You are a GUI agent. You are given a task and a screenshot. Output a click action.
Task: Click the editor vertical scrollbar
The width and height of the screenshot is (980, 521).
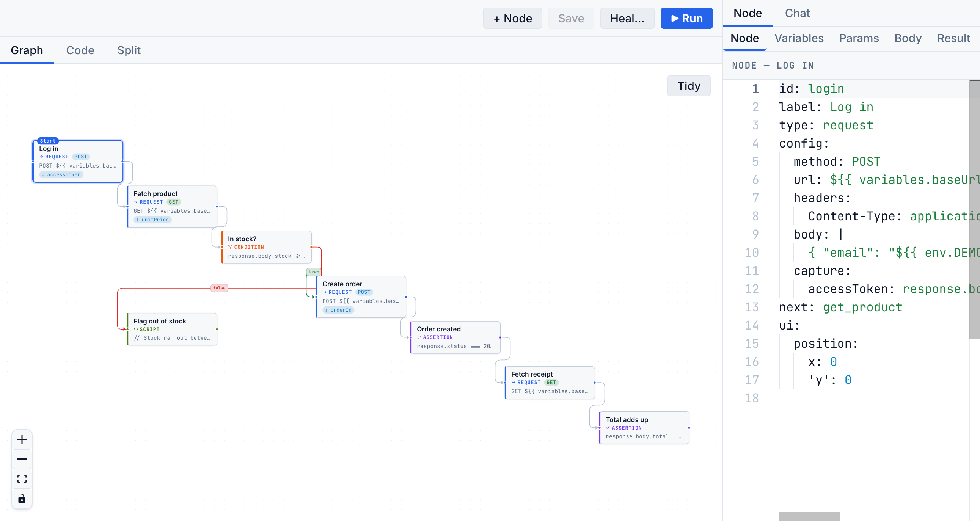[974, 209]
